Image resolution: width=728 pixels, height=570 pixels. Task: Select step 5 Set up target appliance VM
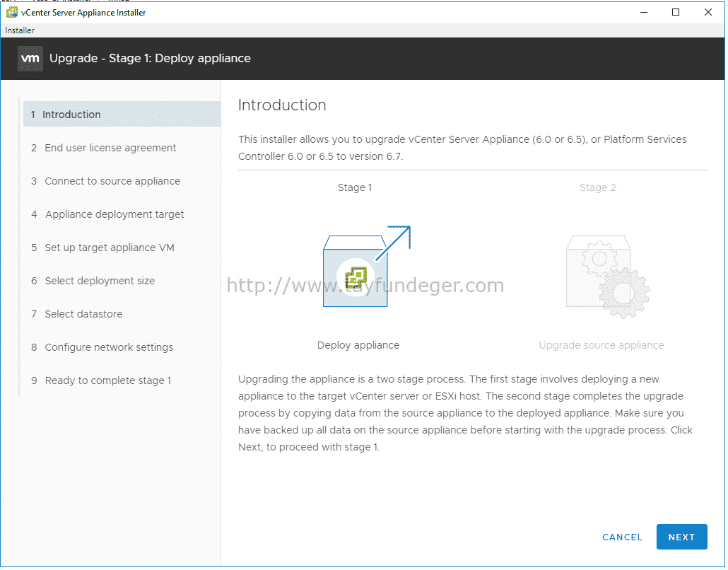tap(102, 248)
